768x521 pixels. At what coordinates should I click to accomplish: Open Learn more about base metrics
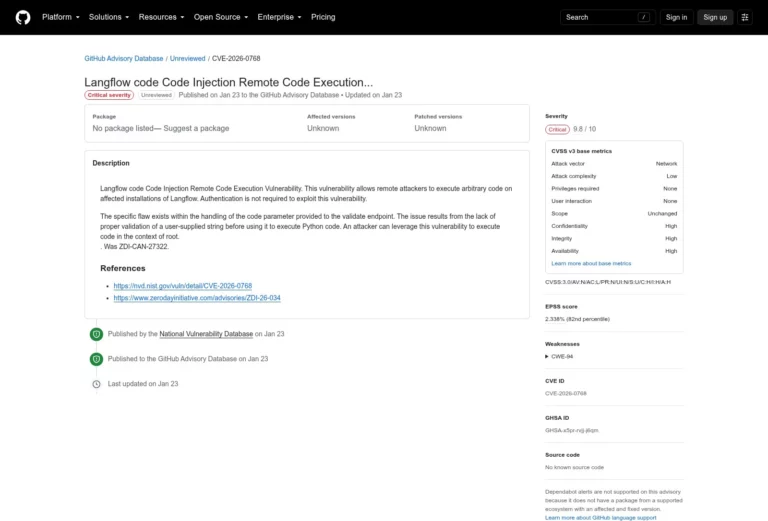point(591,263)
